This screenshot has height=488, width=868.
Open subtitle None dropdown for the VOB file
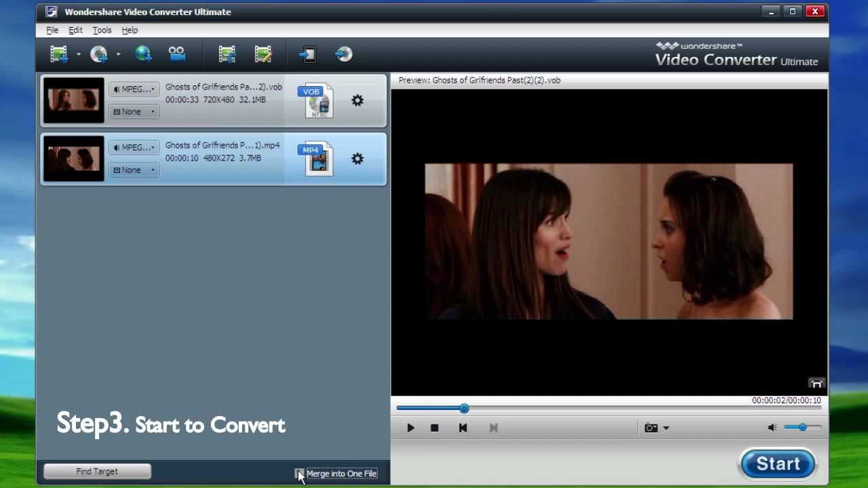point(134,112)
